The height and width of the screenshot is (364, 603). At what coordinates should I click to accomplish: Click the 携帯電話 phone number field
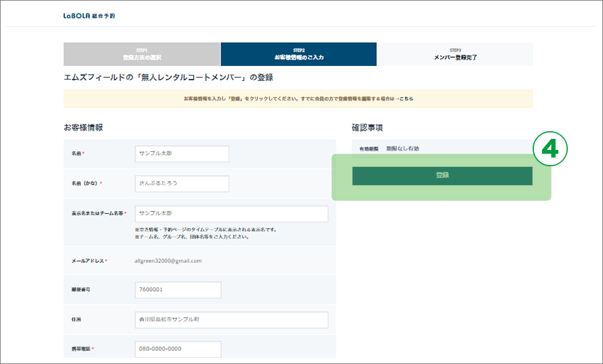178,349
